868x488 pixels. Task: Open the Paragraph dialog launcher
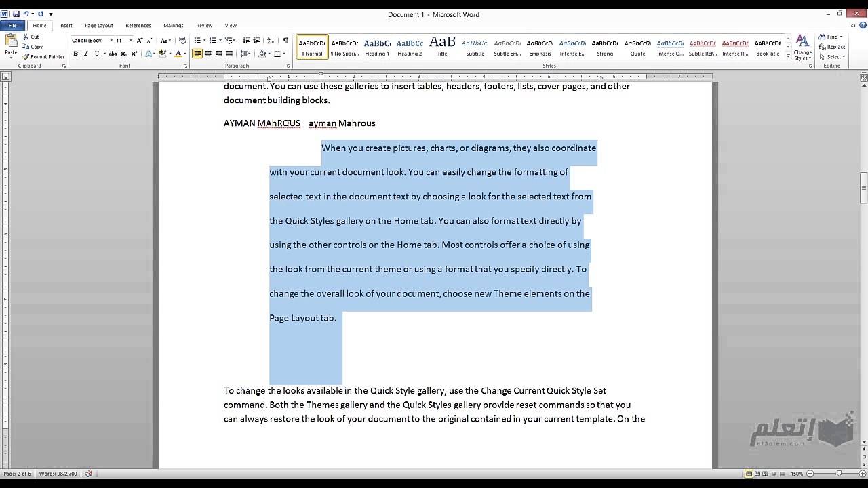coord(288,66)
